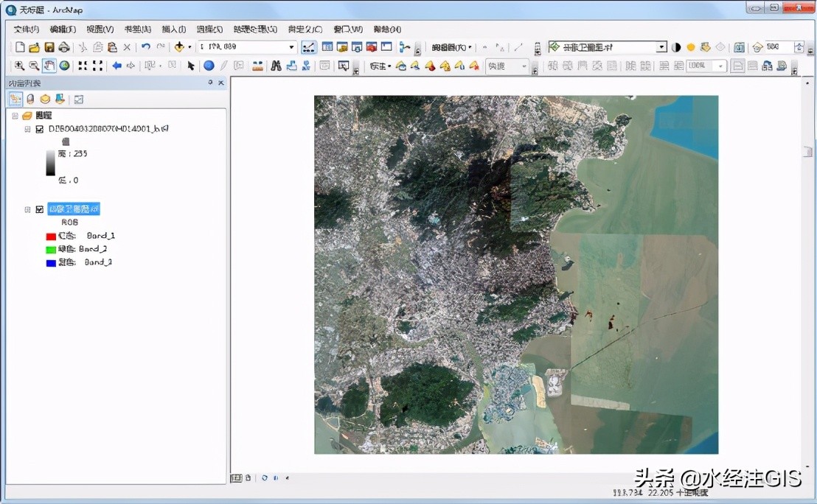The image size is (817, 504).
Task: Collapse the top-level Layers group in tree
Action: 15,116
